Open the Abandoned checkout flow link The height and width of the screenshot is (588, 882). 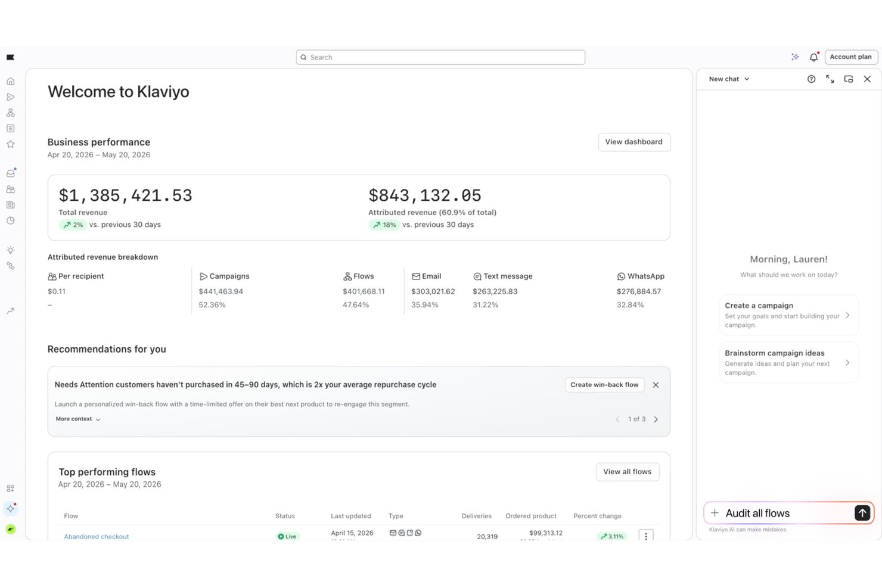(x=97, y=536)
